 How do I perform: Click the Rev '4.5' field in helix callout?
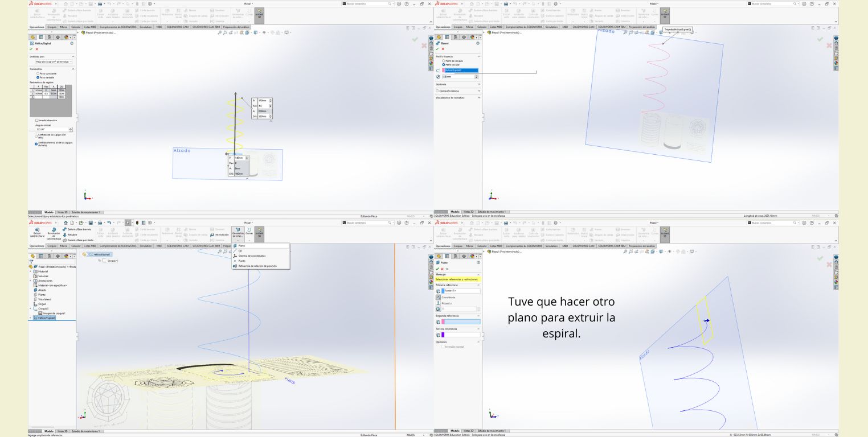click(x=263, y=106)
